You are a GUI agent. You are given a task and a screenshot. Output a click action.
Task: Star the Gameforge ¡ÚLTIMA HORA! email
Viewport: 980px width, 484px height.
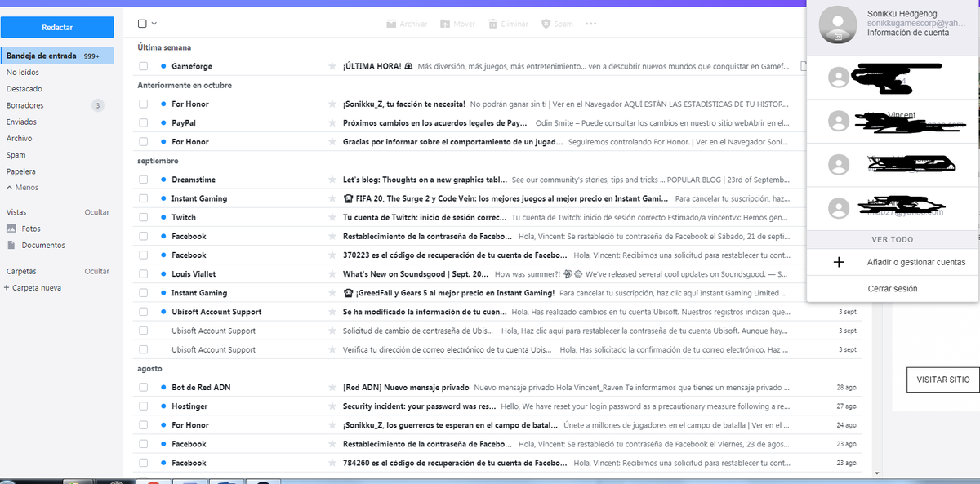(x=332, y=66)
